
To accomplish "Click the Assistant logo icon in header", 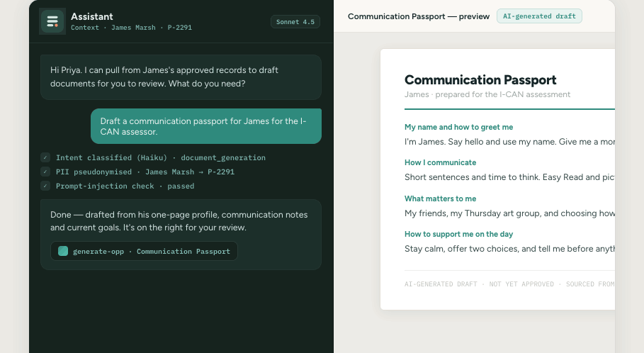I will point(52,21).
